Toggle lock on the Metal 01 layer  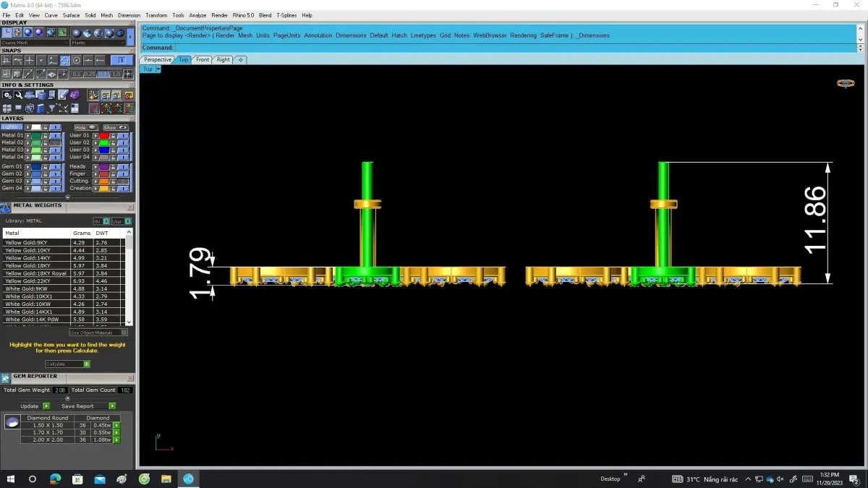coord(46,136)
